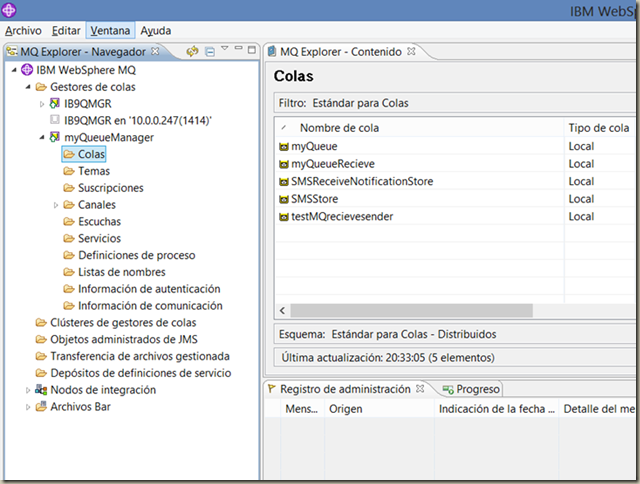Click the Detalle del me... column header

tap(599, 409)
